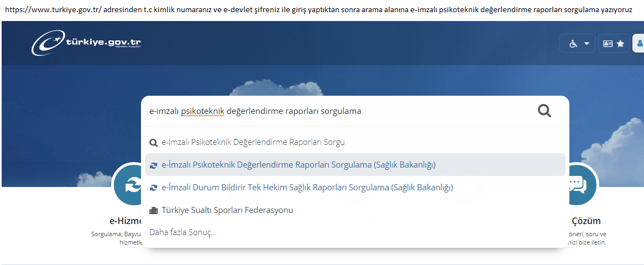Screen dimensions: 644x265
Task: Open 'e-İmzalı Durum Bildirir Tek Hekim Sağlık Raporları Sorgulama' result
Action: tap(355, 188)
